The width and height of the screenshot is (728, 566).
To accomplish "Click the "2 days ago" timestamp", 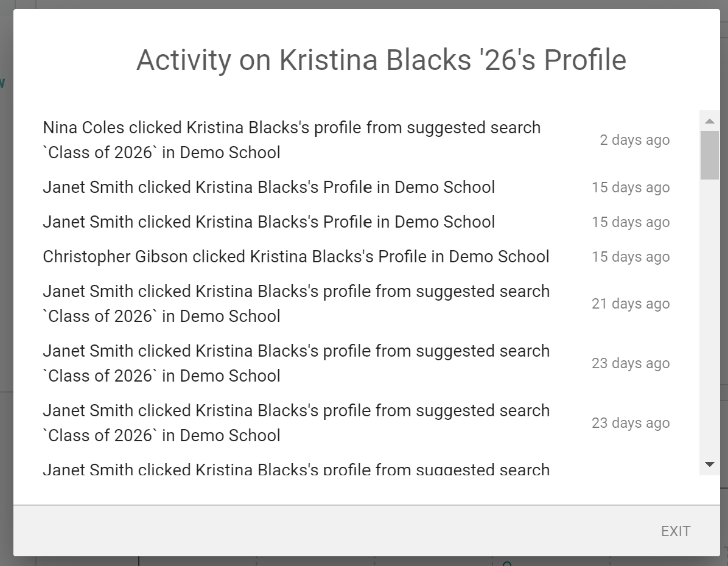I will tap(634, 140).
